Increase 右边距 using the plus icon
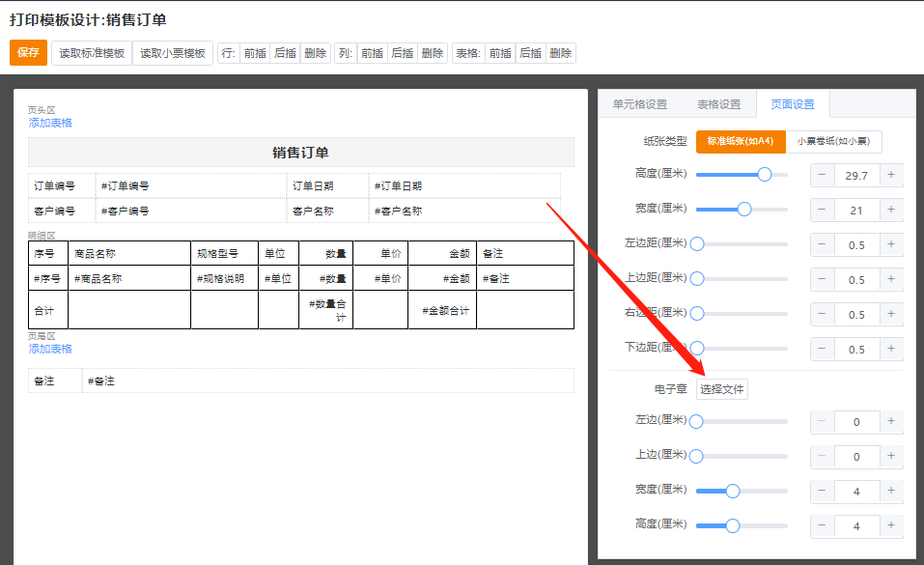924x565 pixels. click(890, 315)
